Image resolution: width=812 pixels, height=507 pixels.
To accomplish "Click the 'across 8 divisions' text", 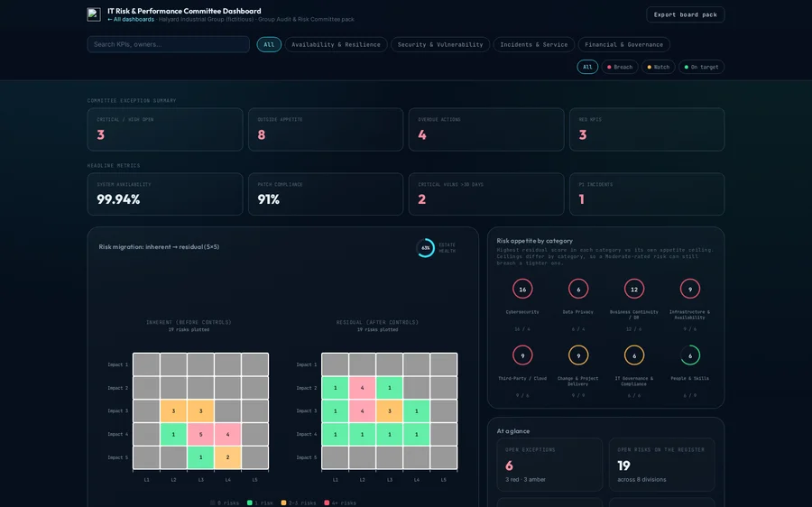I will (641, 480).
